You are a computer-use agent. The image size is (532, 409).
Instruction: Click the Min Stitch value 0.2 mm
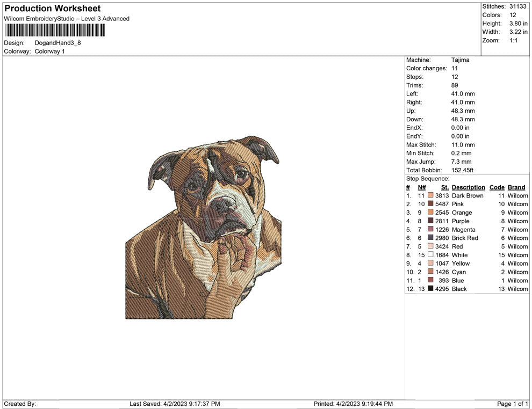coord(461,153)
